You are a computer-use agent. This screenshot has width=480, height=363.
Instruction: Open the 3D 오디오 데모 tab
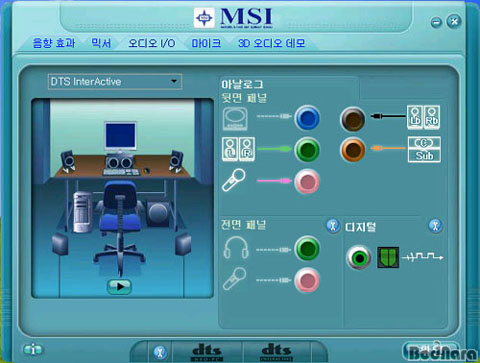pos(272,43)
